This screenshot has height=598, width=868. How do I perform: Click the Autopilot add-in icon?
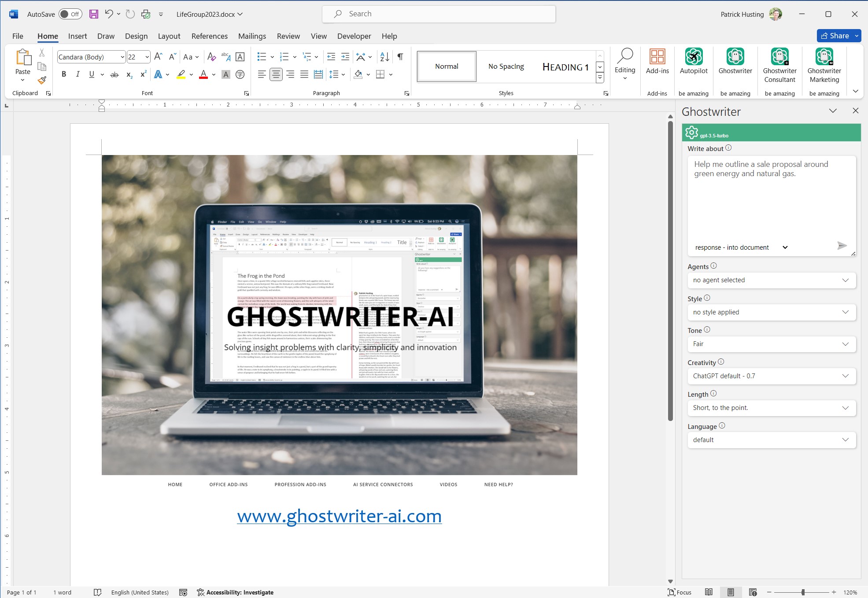pos(693,57)
